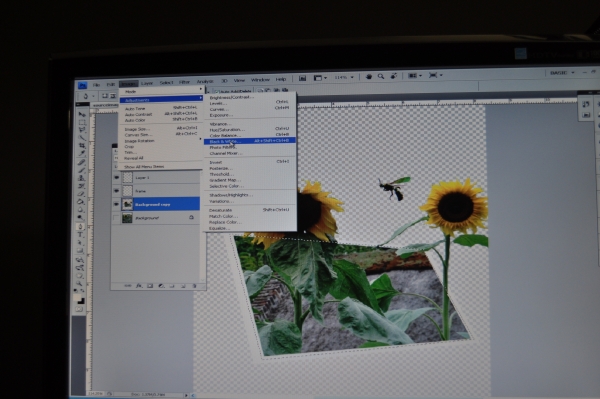Select the Eraser tool
Image resolution: width=600 pixels, height=399 pixels.
pos(81,194)
